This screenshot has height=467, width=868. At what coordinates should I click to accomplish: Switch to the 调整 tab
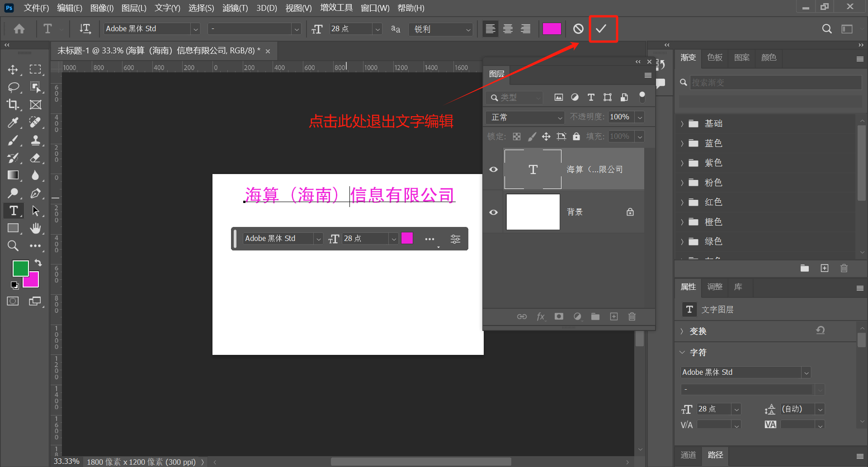click(715, 287)
